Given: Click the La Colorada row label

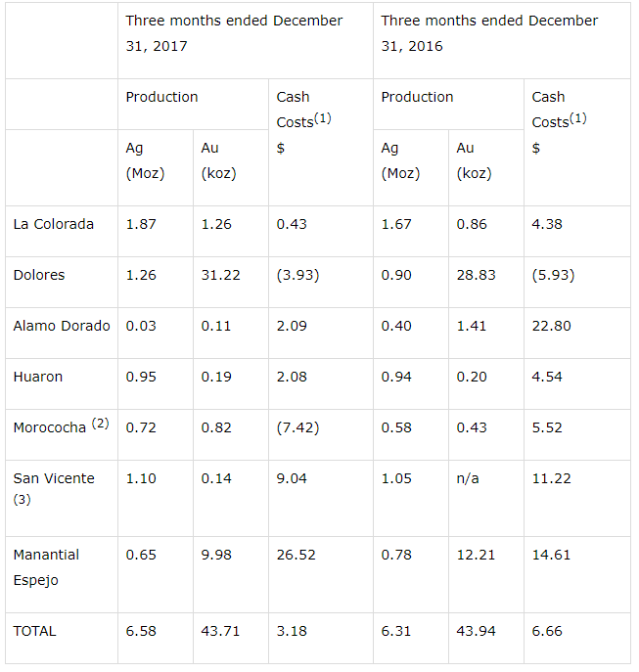Looking at the screenshot, I should 53,224.
